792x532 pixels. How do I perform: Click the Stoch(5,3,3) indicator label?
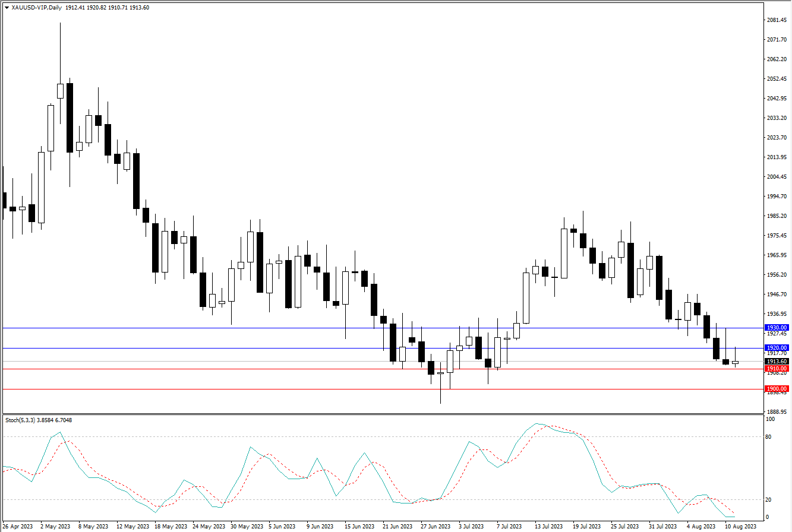[x=22, y=420]
